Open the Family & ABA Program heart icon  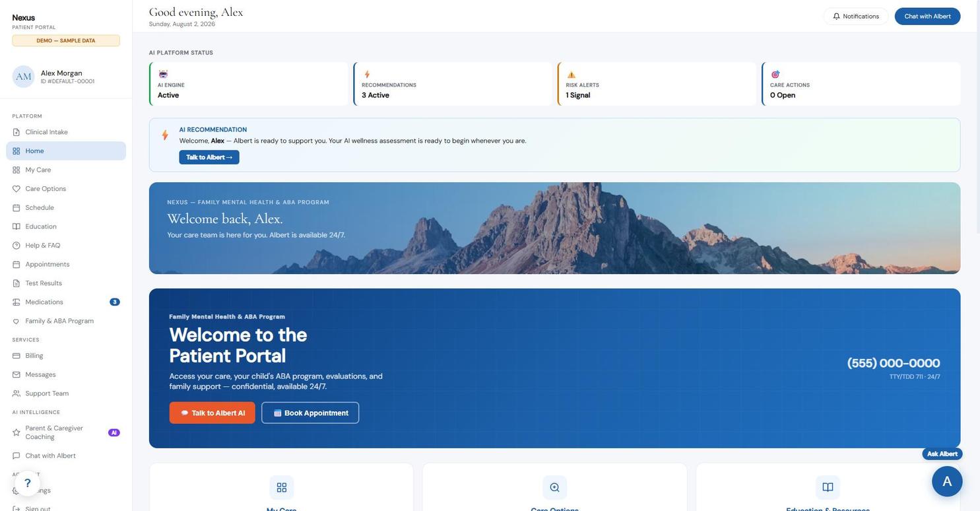click(16, 322)
